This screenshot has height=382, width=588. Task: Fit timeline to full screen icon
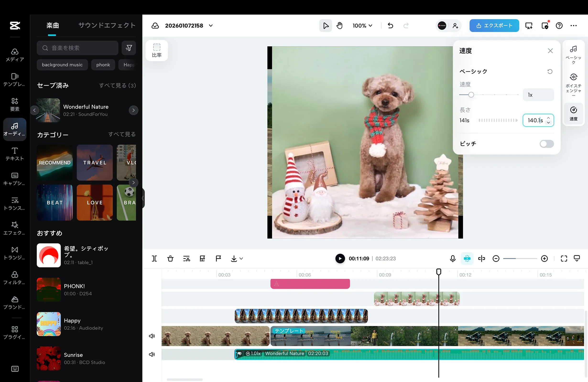click(x=564, y=258)
